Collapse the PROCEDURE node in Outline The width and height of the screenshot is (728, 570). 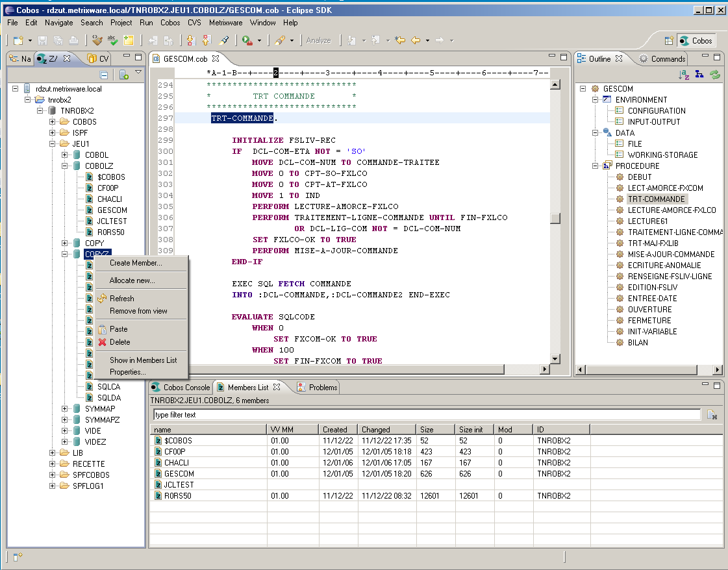click(x=596, y=166)
